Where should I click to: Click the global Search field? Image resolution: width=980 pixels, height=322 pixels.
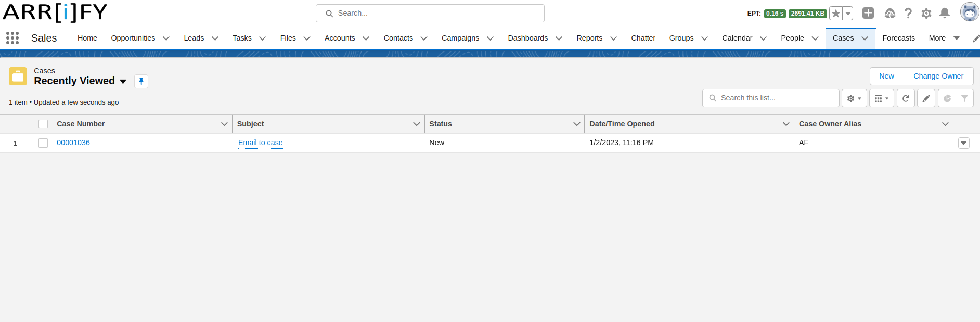430,13
